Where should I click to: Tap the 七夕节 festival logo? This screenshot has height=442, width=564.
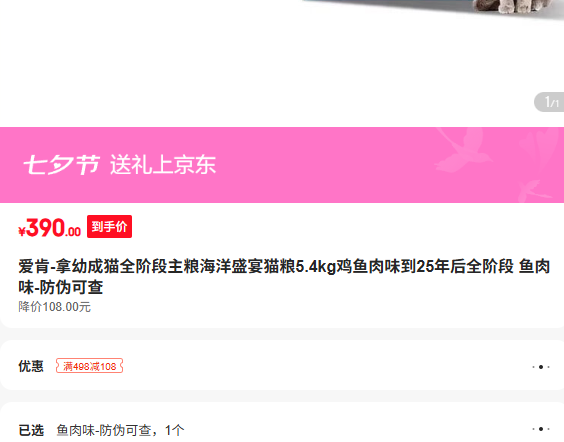click(62, 165)
